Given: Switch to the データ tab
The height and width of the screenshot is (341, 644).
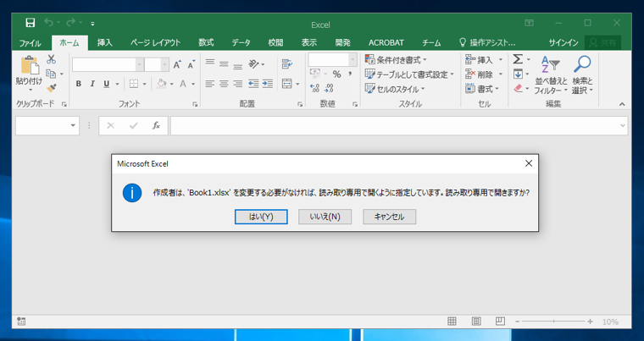Looking at the screenshot, I should pyautogui.click(x=241, y=42).
